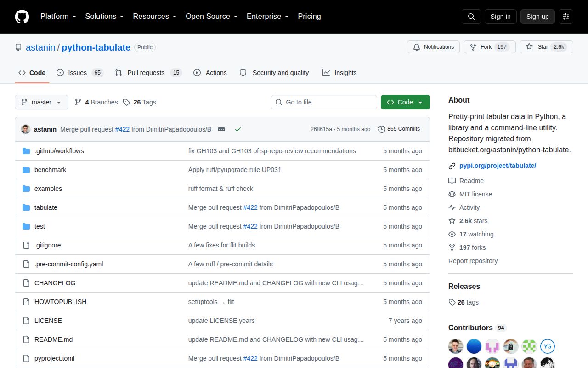The height and width of the screenshot is (368, 588).
Task: Open the astanin owner link
Action: (x=40, y=47)
